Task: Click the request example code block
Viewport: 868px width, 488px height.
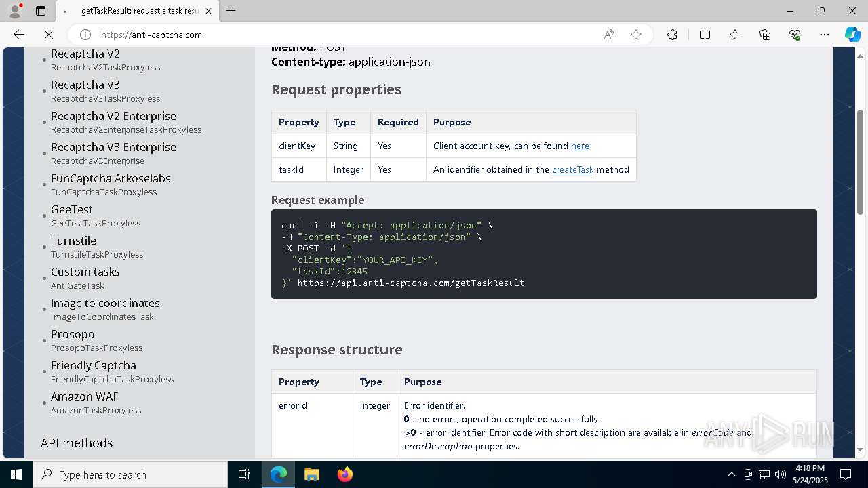Action: (544, 254)
